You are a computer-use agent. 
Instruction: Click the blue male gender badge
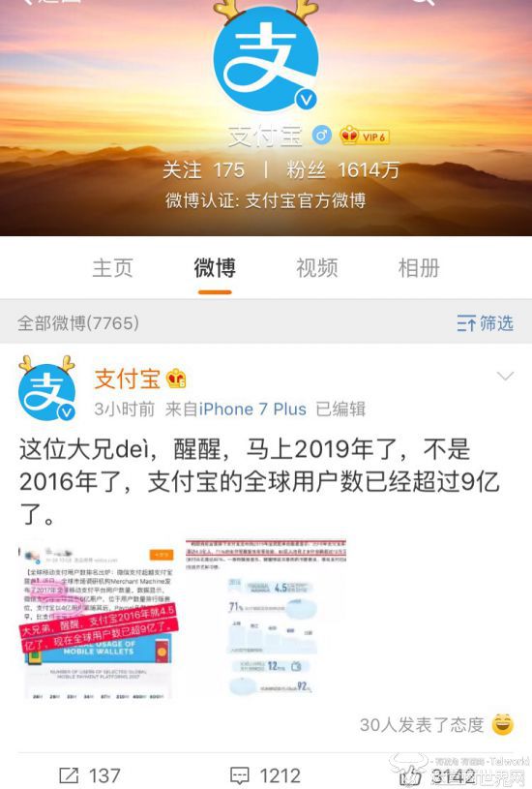pos(322,136)
